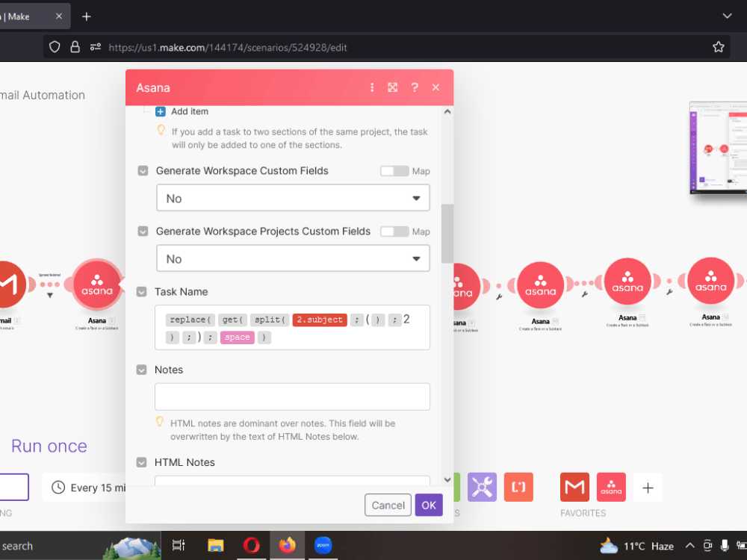Bookmark this page with the star icon
Image resolution: width=747 pixels, height=560 pixels.
coord(719,47)
